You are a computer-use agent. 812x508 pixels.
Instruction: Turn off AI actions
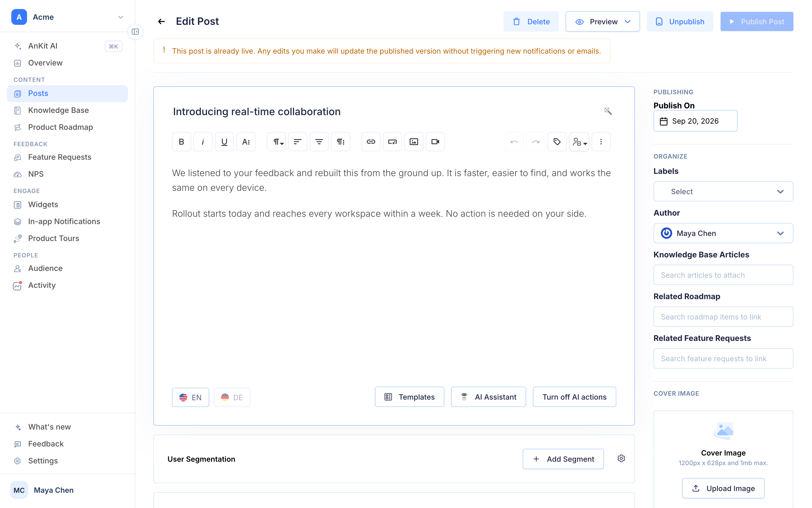coord(574,397)
